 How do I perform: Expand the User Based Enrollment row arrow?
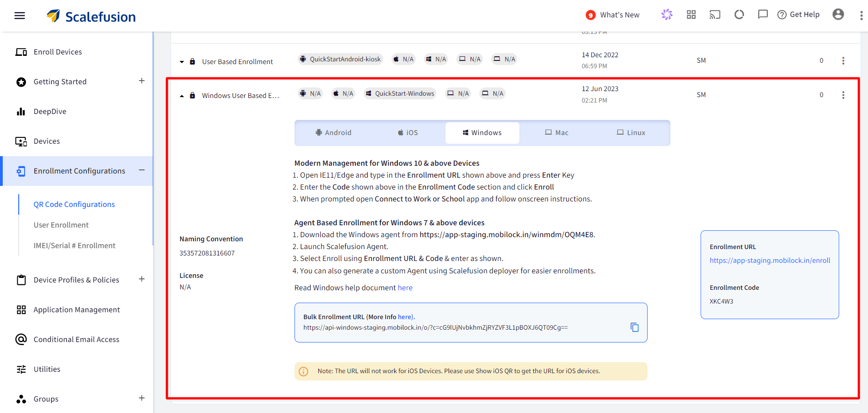click(182, 62)
